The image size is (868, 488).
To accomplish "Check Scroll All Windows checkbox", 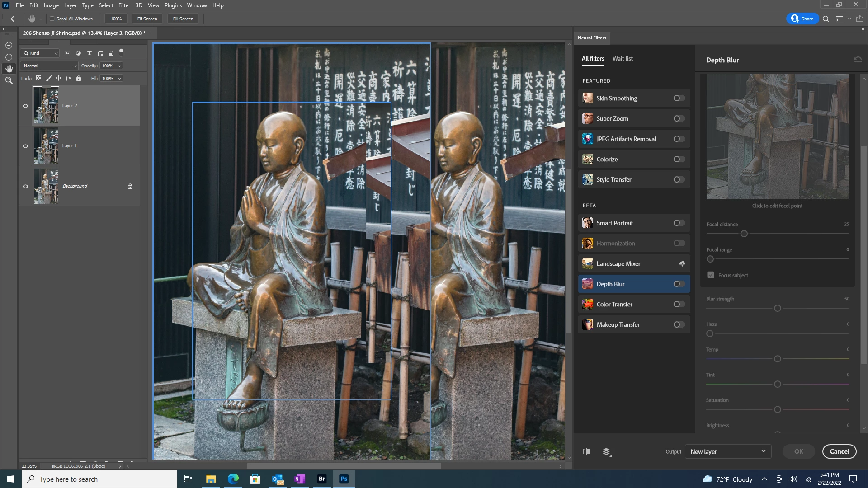I will click(x=52, y=19).
